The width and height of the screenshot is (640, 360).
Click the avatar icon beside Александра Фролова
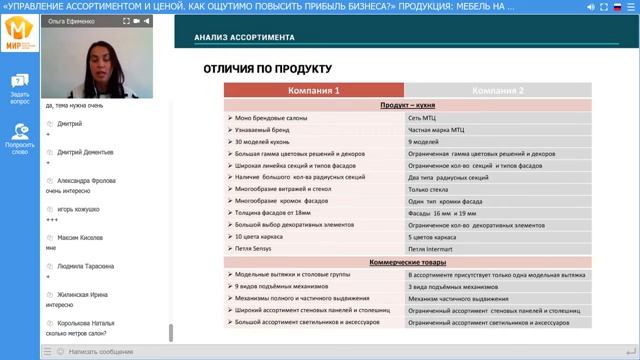(x=50, y=180)
